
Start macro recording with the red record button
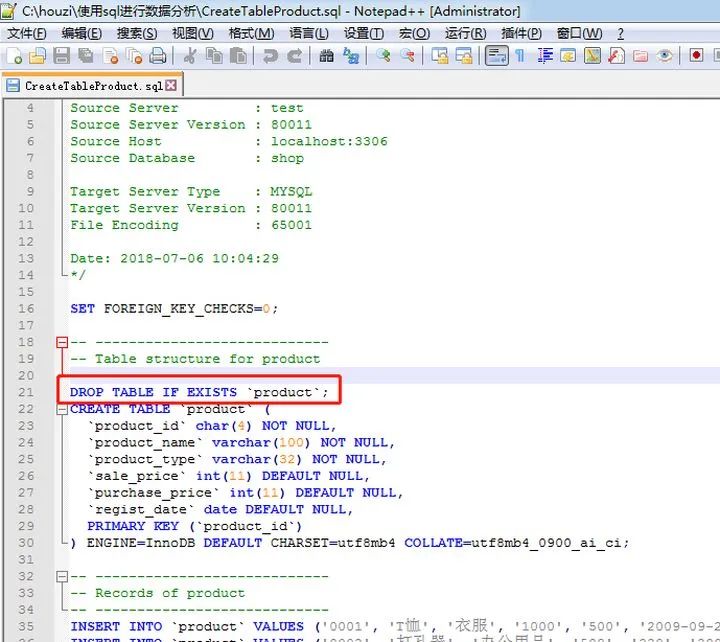(x=696, y=56)
